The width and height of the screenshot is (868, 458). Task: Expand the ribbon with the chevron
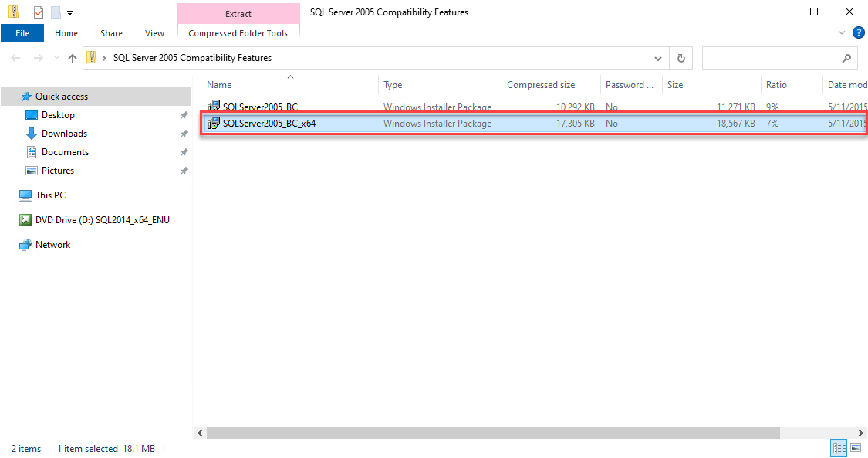point(842,32)
